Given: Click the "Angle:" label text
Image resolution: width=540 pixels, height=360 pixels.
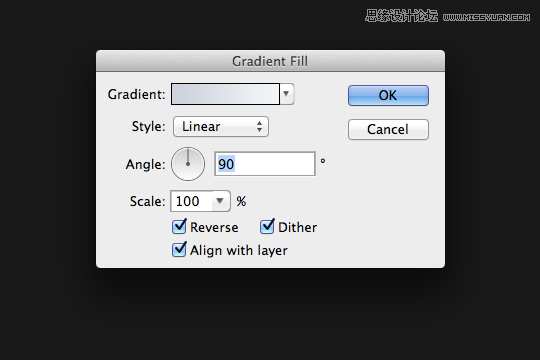Looking at the screenshot, I should coord(146,164).
